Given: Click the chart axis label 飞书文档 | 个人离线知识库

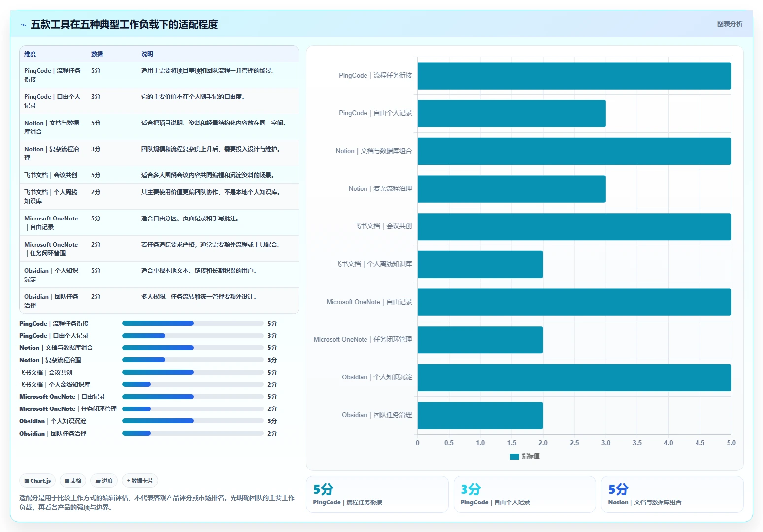Looking at the screenshot, I should 373,264.
